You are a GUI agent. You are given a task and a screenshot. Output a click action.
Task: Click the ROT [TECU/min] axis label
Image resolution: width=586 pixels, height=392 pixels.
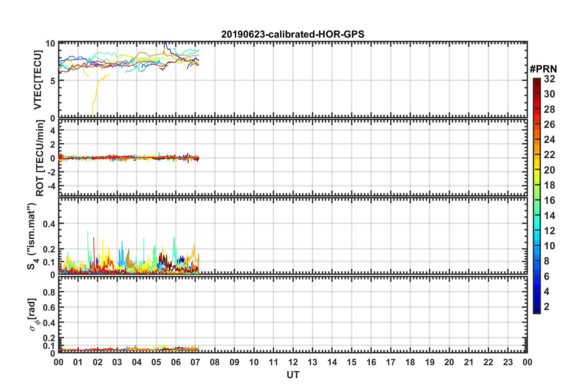point(40,158)
